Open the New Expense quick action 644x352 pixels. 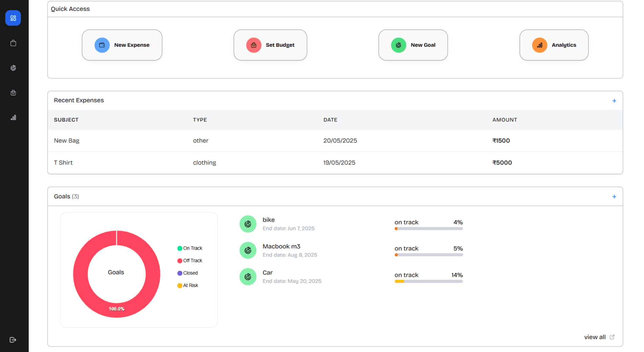[x=122, y=45]
